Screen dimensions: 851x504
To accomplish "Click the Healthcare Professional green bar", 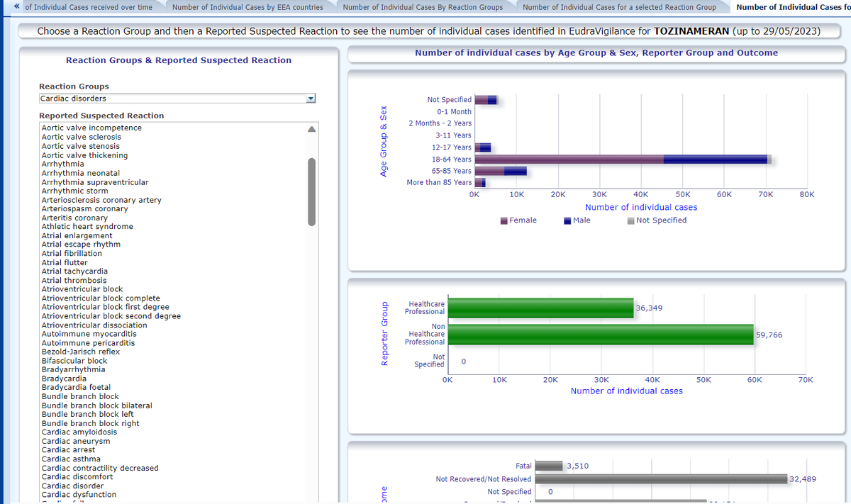I will coord(541,308).
